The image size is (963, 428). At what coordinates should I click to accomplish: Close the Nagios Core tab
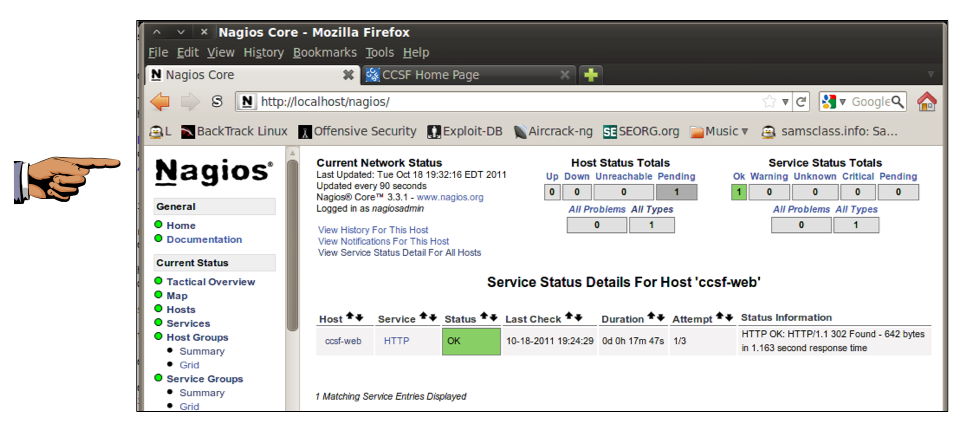pyautogui.click(x=348, y=75)
